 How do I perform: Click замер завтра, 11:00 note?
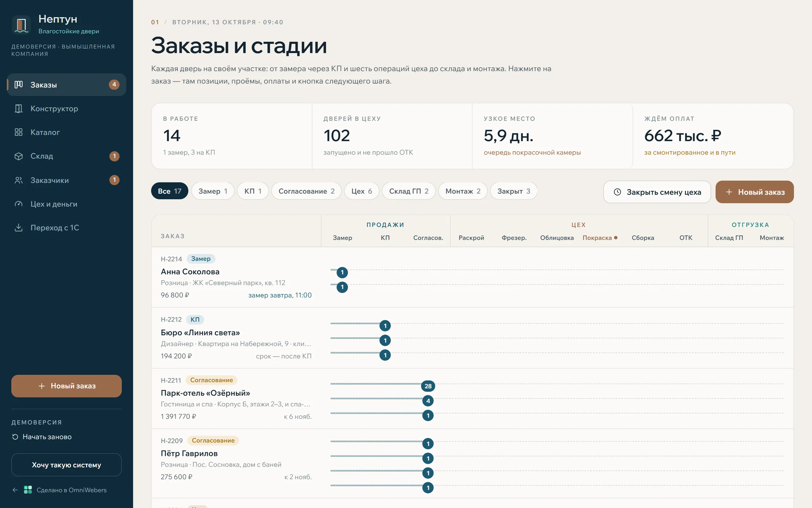pyautogui.click(x=280, y=295)
